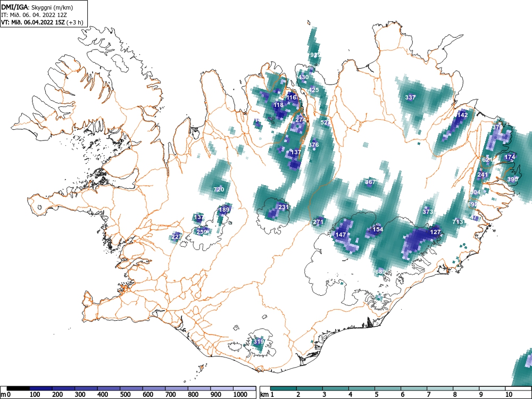
Task: Select the 430 value label
Action: pos(303,77)
